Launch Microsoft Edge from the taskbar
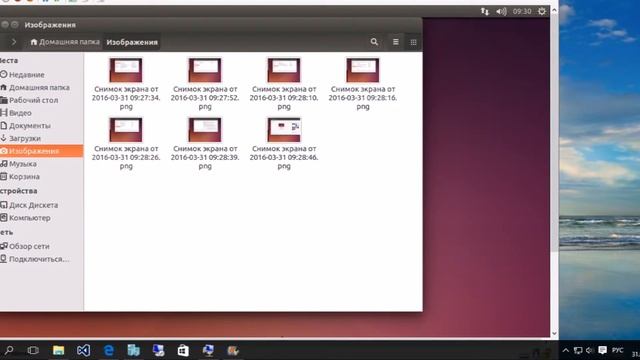 tap(109, 350)
